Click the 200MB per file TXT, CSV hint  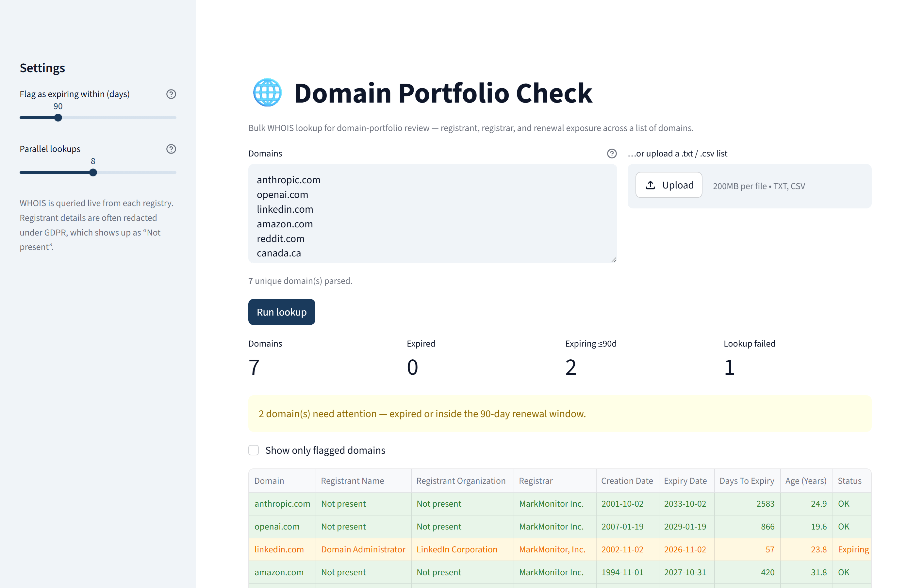pos(759,186)
